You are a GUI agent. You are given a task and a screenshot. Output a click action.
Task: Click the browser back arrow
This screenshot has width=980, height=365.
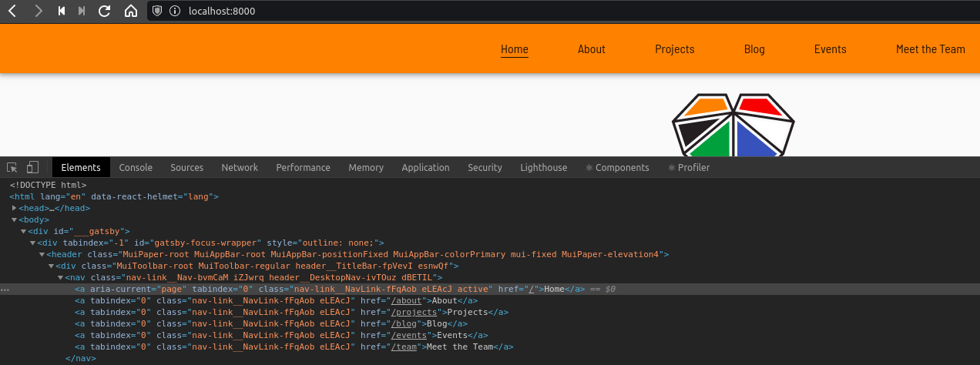pos(12,11)
